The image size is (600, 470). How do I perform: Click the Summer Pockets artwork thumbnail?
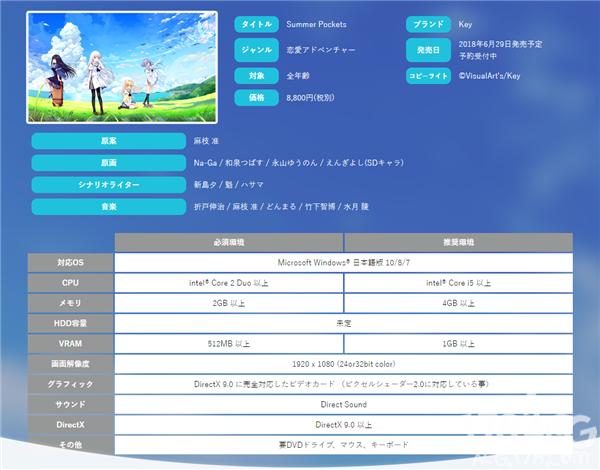pos(122,67)
